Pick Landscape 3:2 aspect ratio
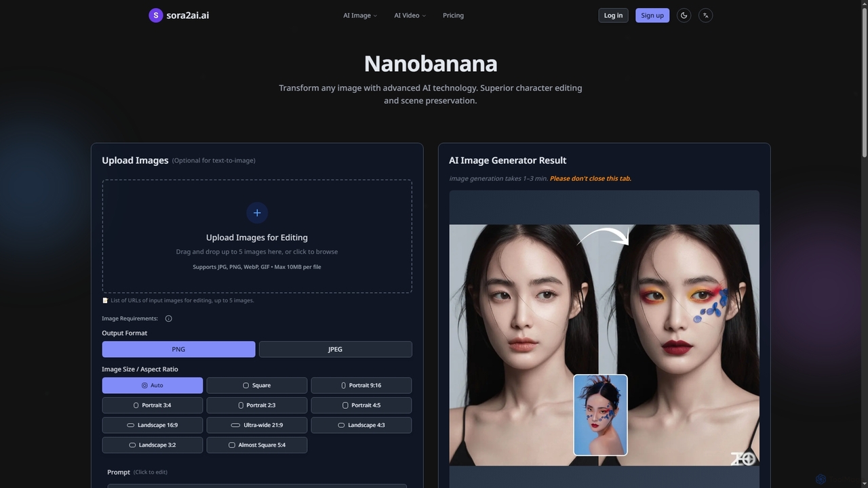Image resolution: width=868 pixels, height=488 pixels. [x=153, y=445]
